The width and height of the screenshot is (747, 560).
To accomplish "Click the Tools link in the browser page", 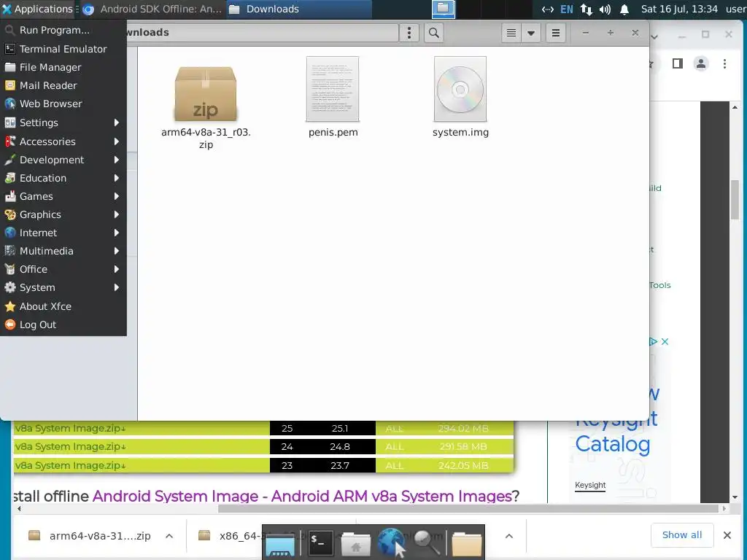I will [x=659, y=285].
